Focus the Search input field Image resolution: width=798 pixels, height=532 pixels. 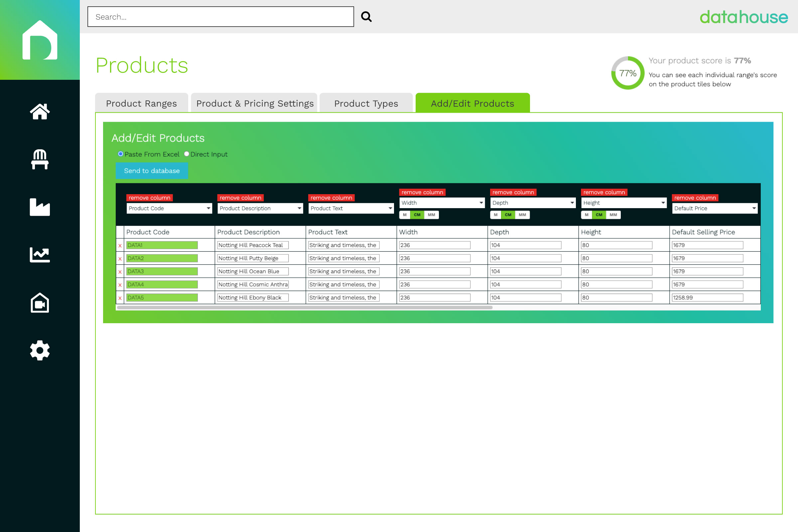click(220, 17)
